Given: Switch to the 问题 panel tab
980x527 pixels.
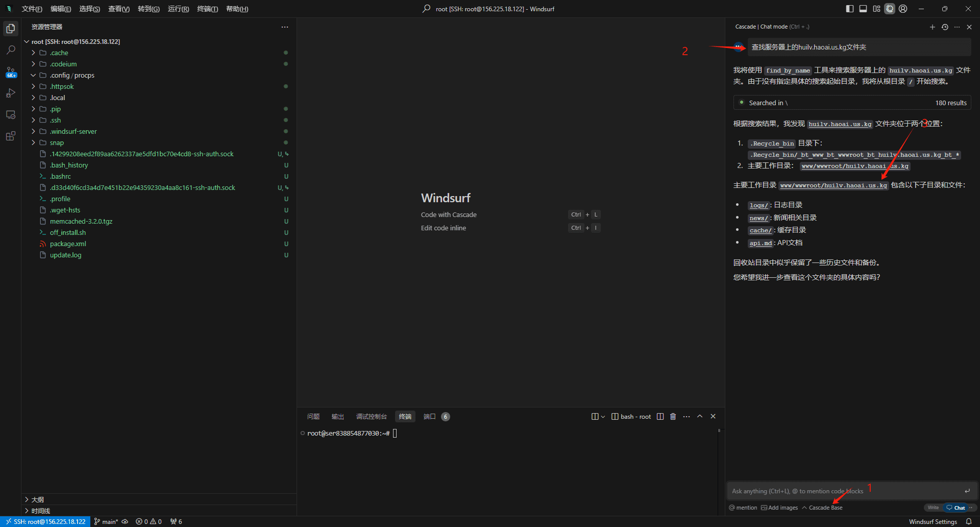Looking at the screenshot, I should (313, 417).
